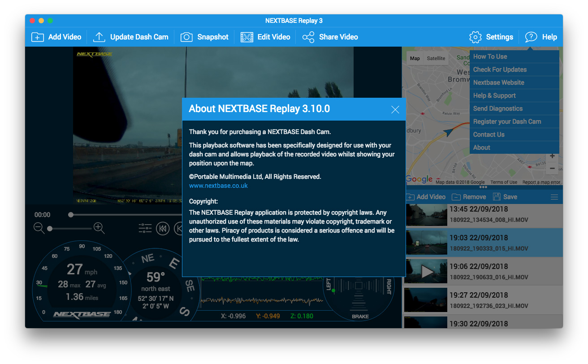The height and width of the screenshot is (364, 588).
Task: Click the Help speech-bubble icon
Action: [x=531, y=37]
